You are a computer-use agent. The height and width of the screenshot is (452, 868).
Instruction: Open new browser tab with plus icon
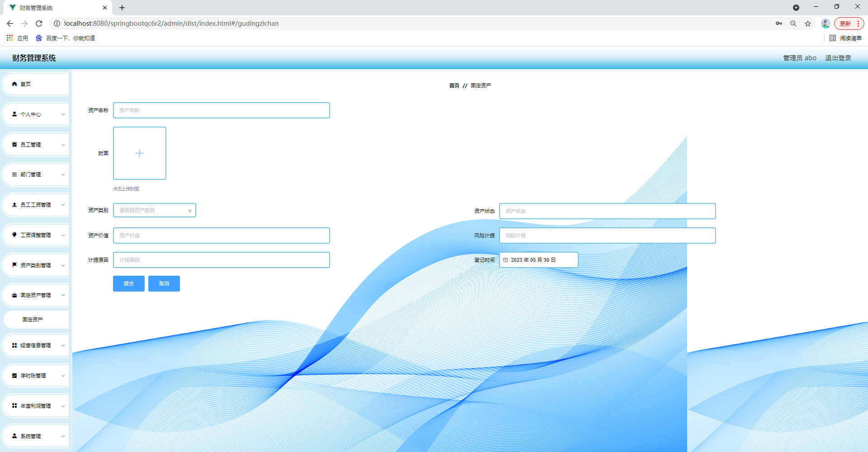pos(122,8)
